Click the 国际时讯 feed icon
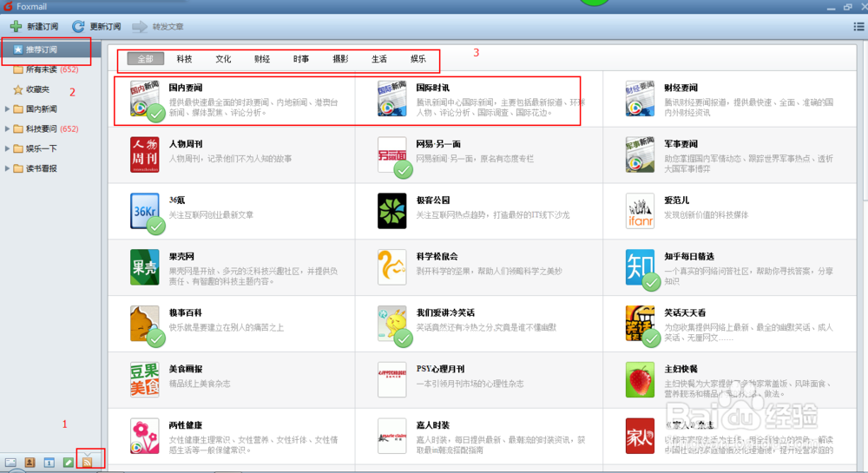Screen dimensions: 868x473 (x=392, y=98)
